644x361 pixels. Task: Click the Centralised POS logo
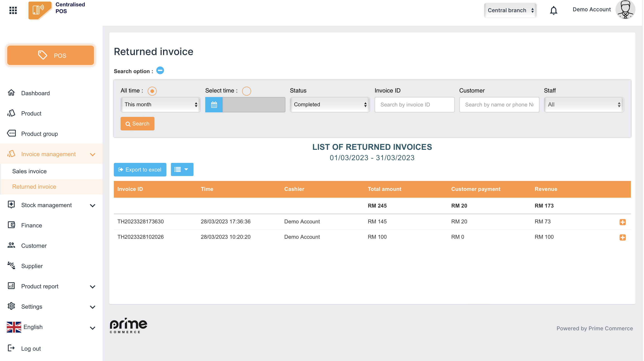coord(40,10)
